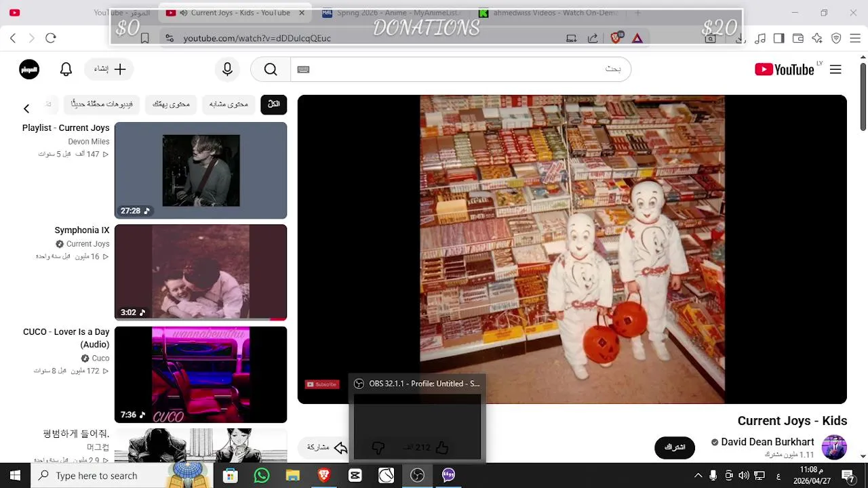Open David Dean Burkhart channel avatar
Viewport: 868px width, 488px height.
click(x=834, y=447)
